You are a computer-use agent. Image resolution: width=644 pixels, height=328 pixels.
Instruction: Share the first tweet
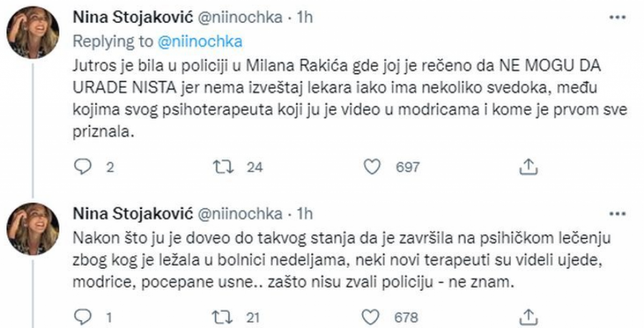527,167
